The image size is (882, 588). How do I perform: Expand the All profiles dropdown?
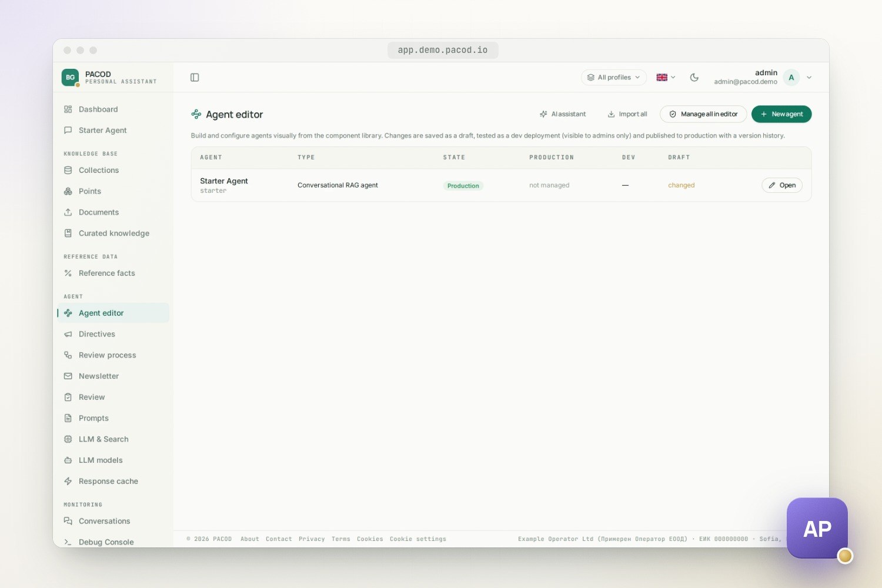coord(613,78)
